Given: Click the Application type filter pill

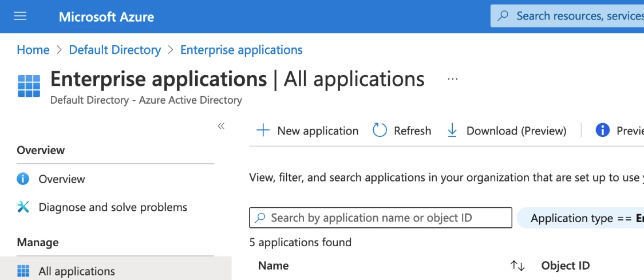Looking at the screenshot, I should click(x=581, y=218).
